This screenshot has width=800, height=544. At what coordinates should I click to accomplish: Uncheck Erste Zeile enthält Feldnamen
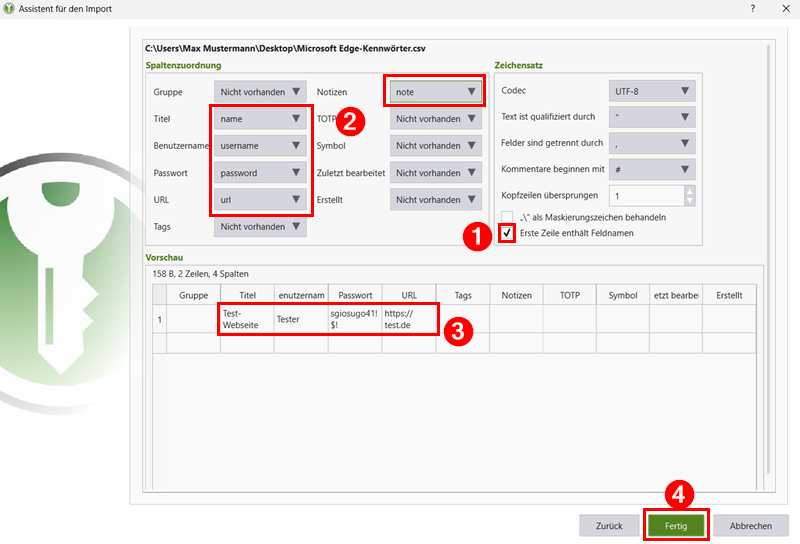tap(508, 233)
